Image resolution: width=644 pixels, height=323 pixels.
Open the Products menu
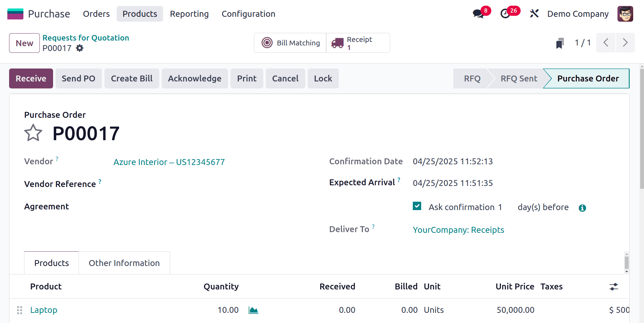140,14
